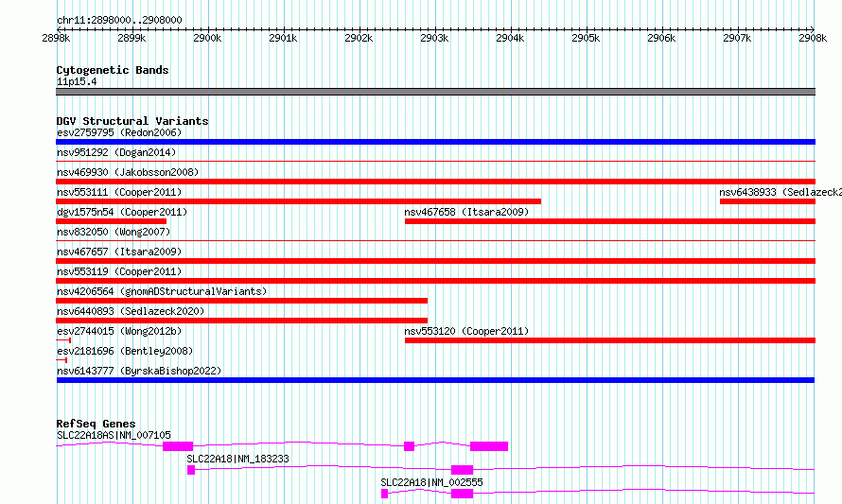Click the nsv553111 (Cooper2011) label
The width and height of the screenshot is (842, 504).
pos(119,192)
